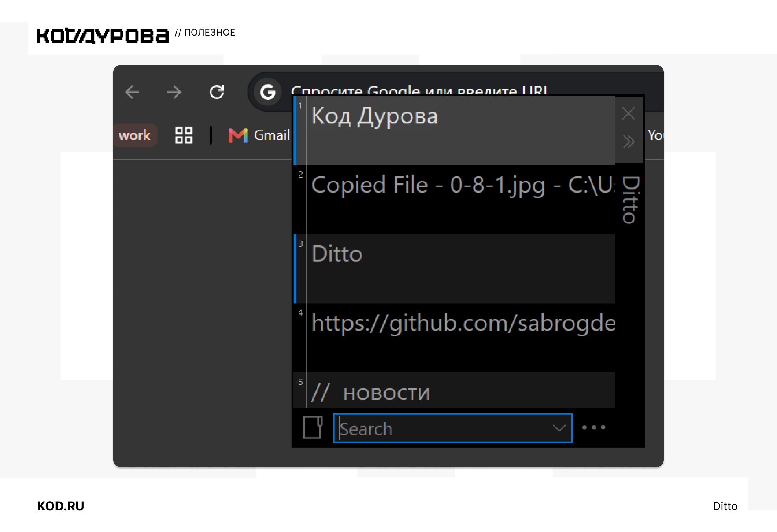Select clip 'Copied File - 0-8-1.jpg'
The width and height of the screenshot is (777, 532).
(x=454, y=200)
